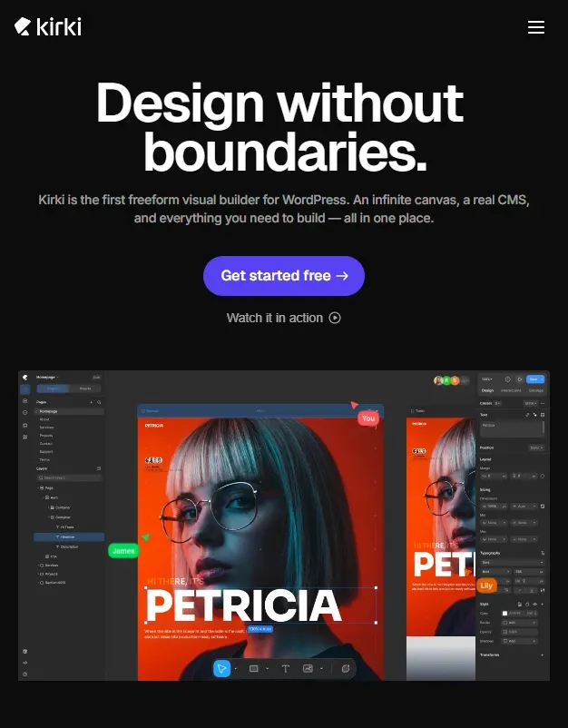
Task: Click the Design without boundaries heading
Action: (279, 127)
